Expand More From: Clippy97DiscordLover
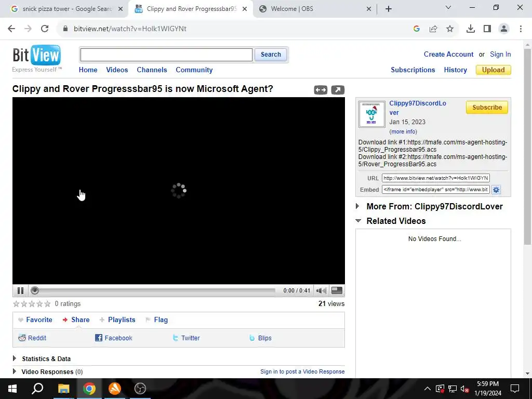This screenshot has height=399, width=532. (x=430, y=206)
